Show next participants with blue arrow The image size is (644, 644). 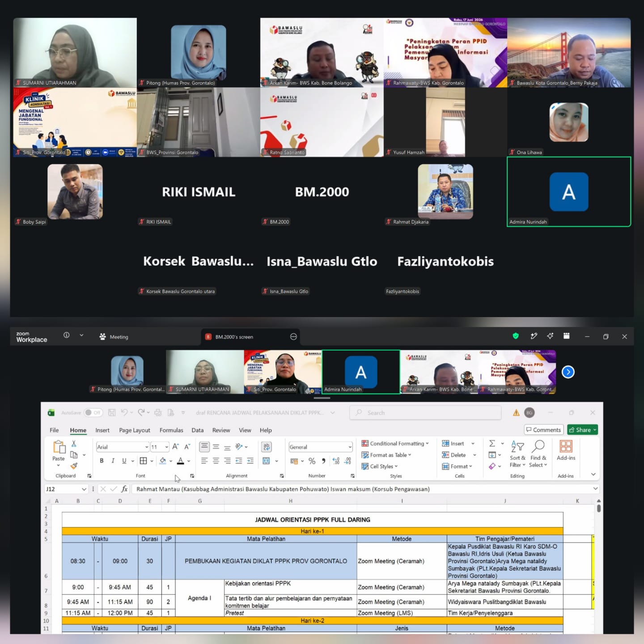(568, 372)
